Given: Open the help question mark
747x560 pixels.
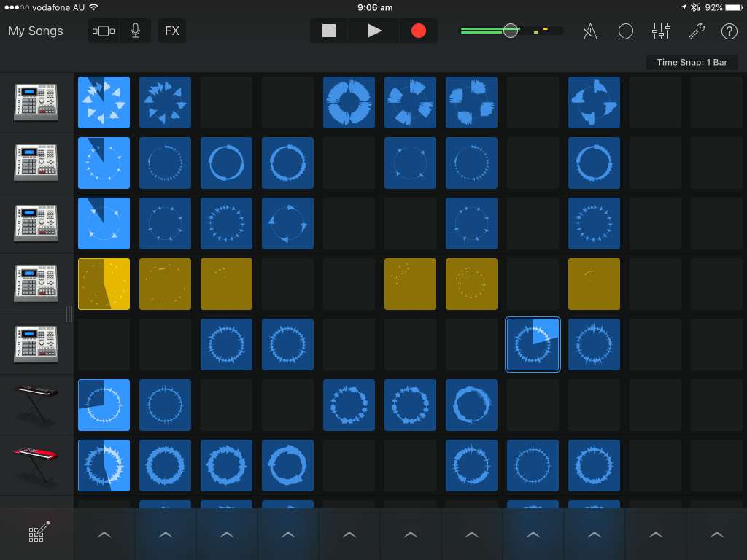Looking at the screenshot, I should click(729, 31).
